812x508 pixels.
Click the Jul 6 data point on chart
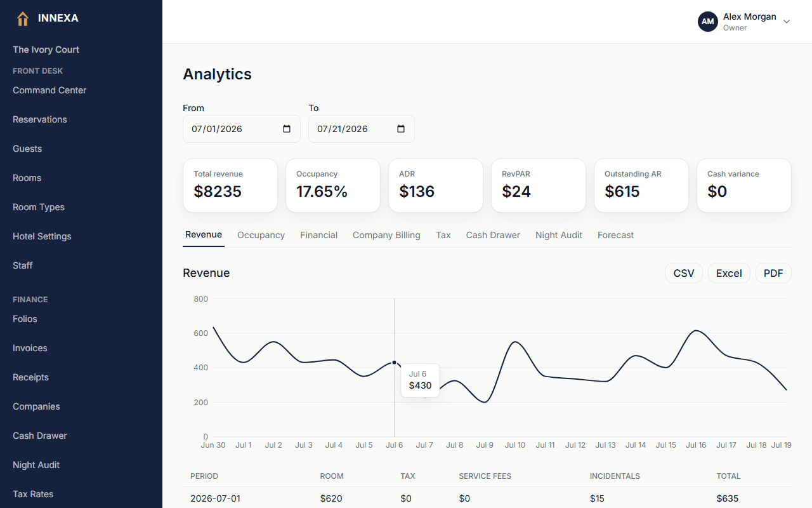click(394, 363)
